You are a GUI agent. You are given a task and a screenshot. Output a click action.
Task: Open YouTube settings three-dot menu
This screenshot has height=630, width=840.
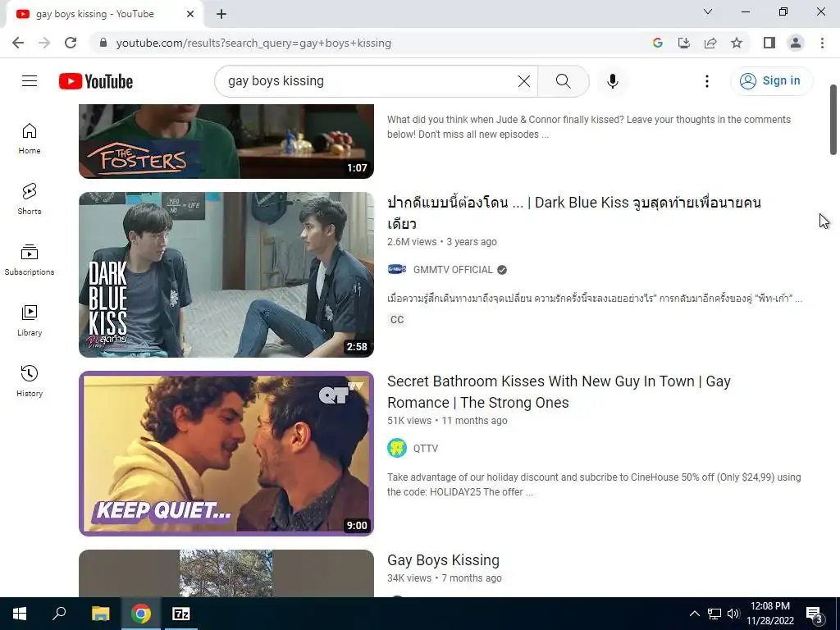click(x=706, y=81)
